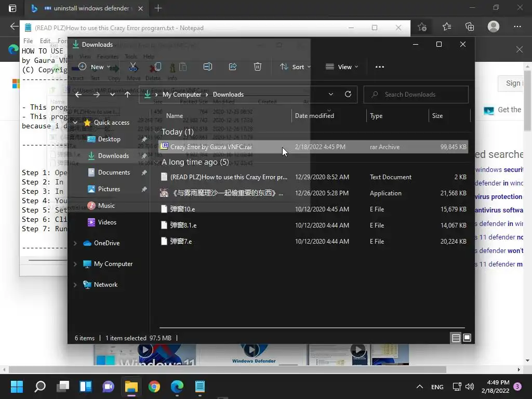Click virus protection related search link

499,196
